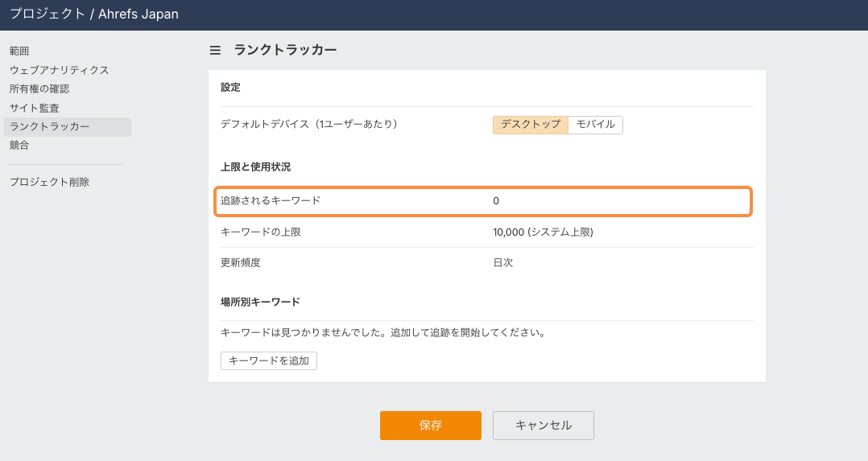Click the プロジェクト削除 link

click(49, 182)
